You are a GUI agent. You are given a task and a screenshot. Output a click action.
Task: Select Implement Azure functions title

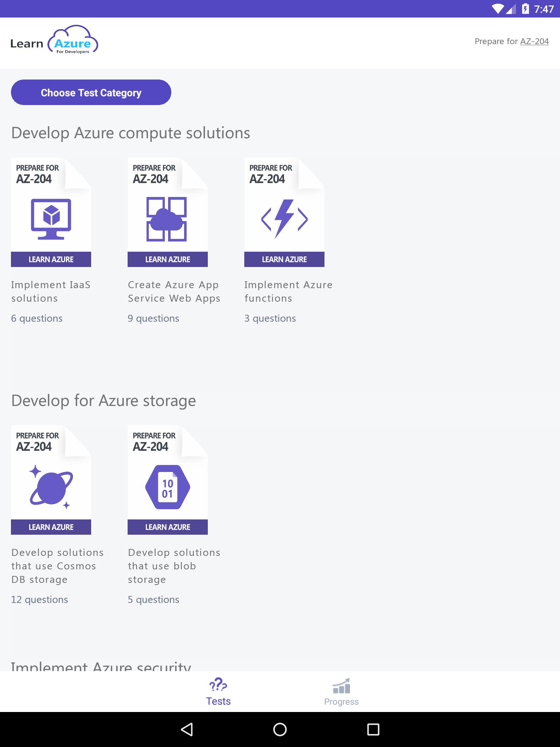pos(288,291)
